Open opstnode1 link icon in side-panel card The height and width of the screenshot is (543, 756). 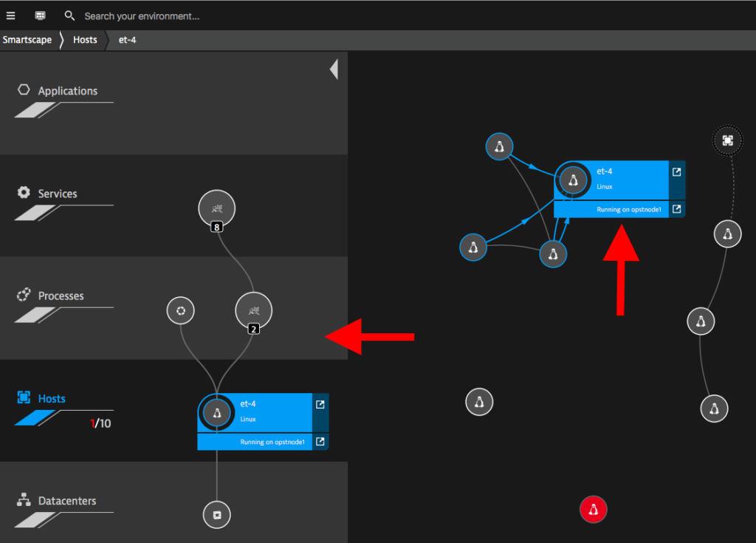coord(320,441)
